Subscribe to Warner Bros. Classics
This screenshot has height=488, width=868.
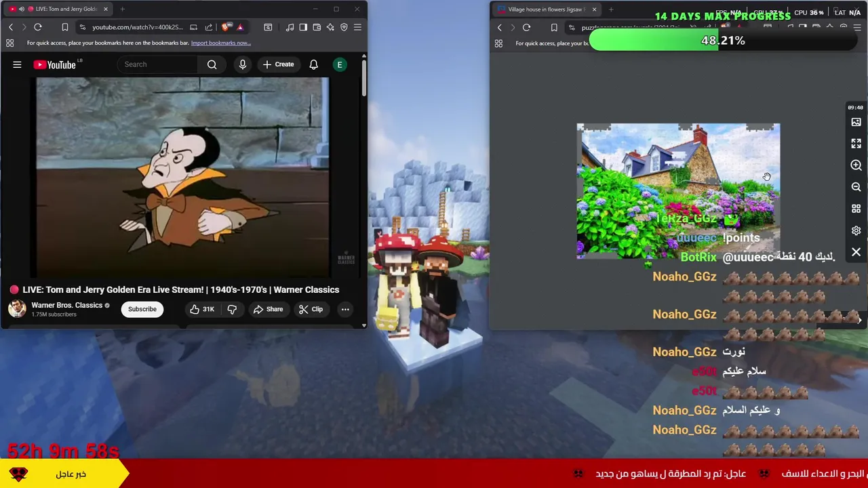[x=142, y=309]
